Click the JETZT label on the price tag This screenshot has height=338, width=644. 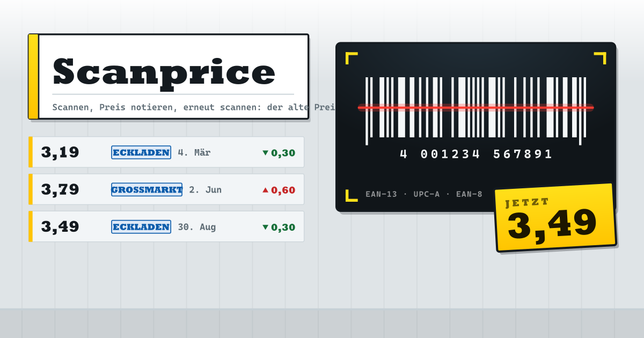[x=528, y=202]
